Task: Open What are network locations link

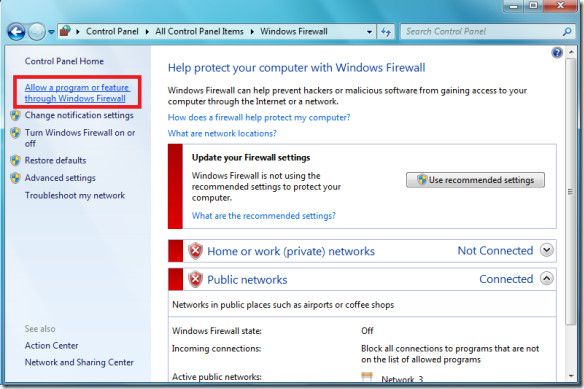Action: point(222,133)
